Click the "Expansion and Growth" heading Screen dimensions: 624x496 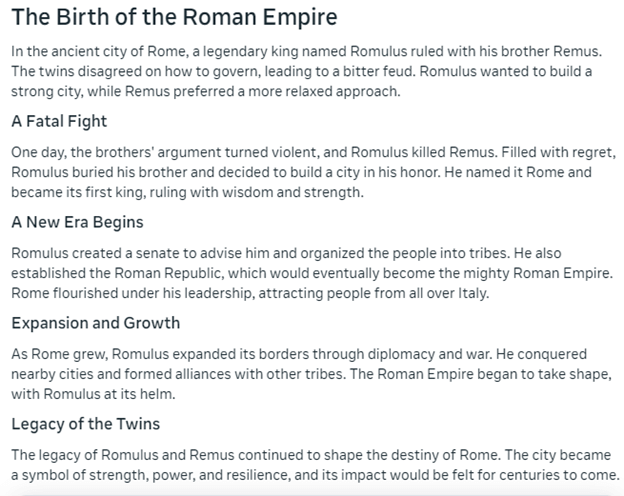pyautogui.click(x=96, y=323)
